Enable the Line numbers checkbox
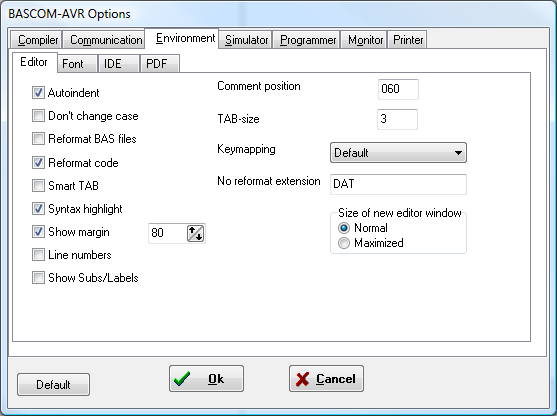The height and width of the screenshot is (416, 557). pos(38,255)
